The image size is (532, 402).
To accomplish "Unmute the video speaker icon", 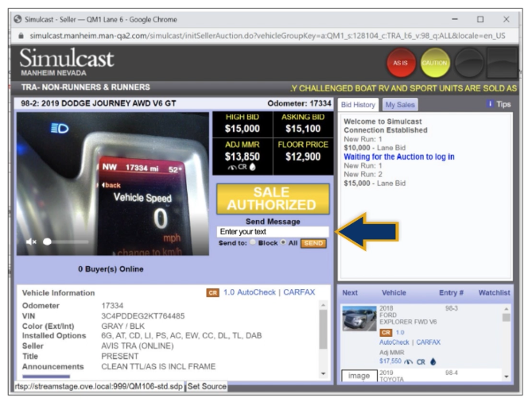I will [31, 242].
